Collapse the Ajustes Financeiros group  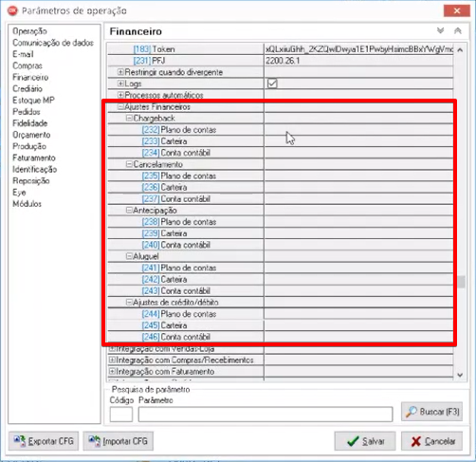(120, 107)
